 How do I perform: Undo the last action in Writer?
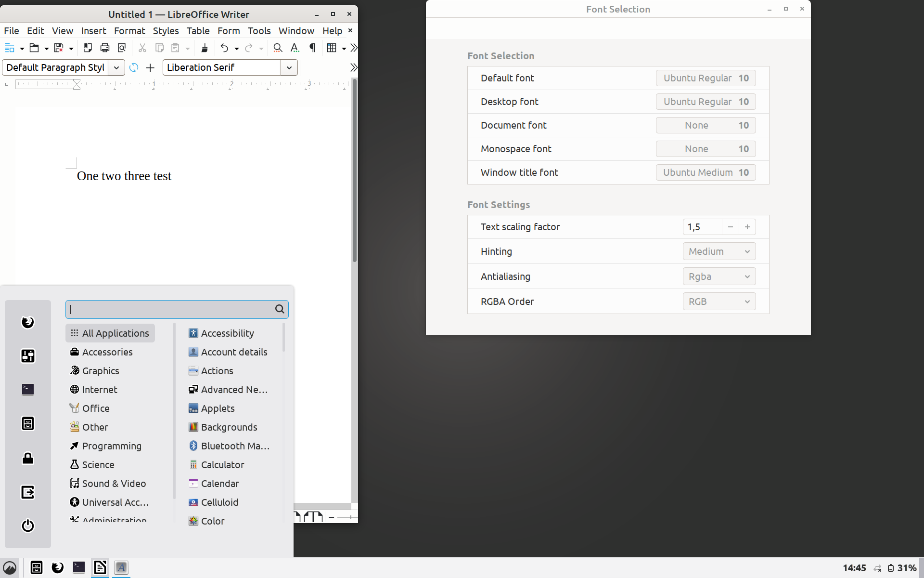coord(224,48)
